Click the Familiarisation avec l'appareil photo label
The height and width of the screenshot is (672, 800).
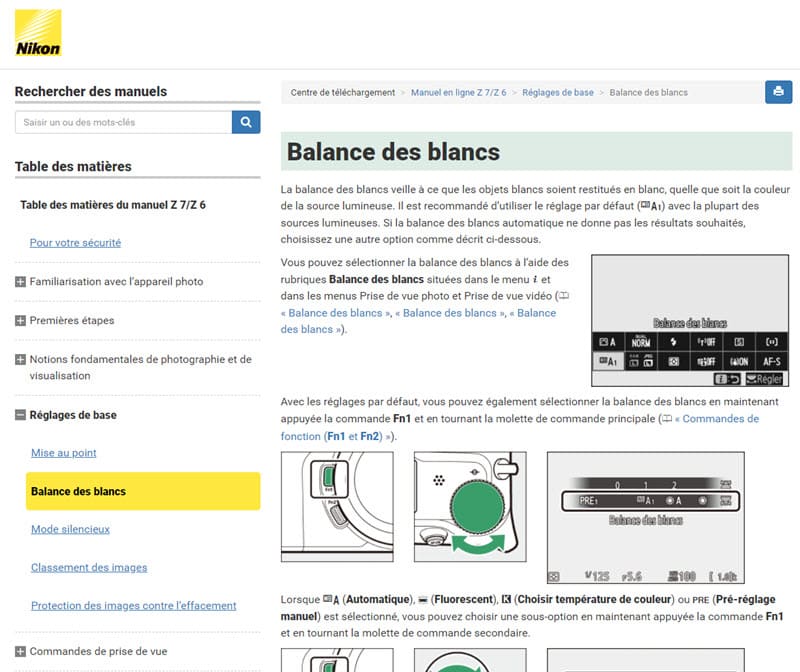coord(116,282)
